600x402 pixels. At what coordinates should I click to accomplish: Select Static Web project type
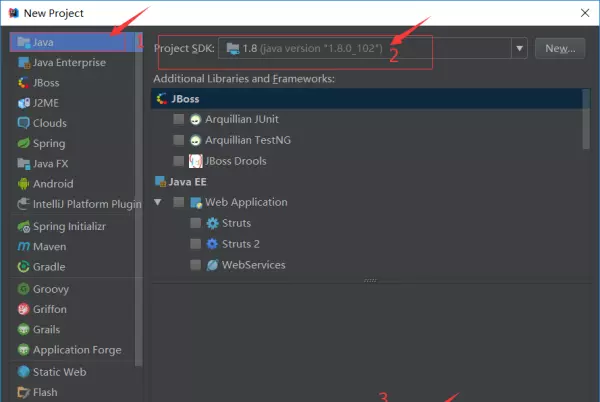pyautogui.click(x=73, y=372)
